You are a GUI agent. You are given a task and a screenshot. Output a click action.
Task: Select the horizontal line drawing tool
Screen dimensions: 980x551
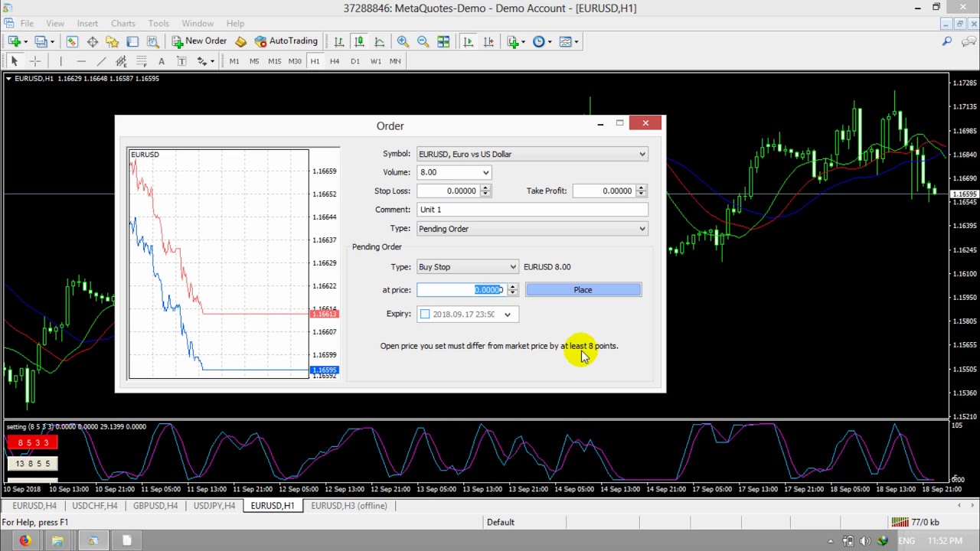pyautogui.click(x=81, y=61)
